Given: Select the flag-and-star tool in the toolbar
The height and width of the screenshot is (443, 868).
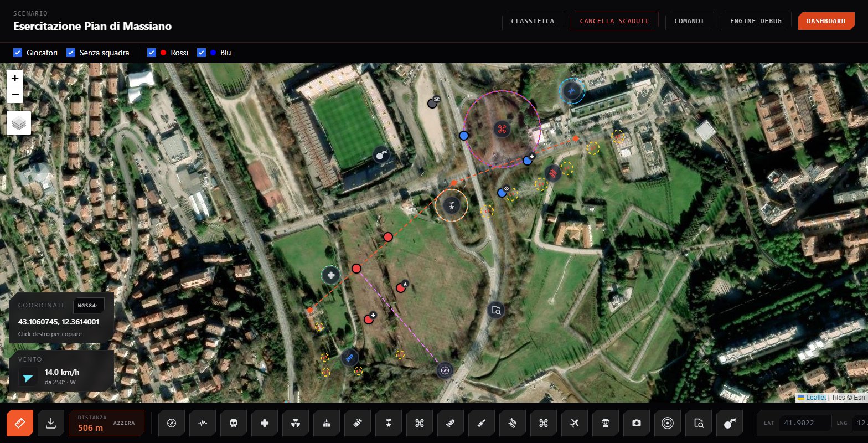Looking at the screenshot, I should point(389,423).
